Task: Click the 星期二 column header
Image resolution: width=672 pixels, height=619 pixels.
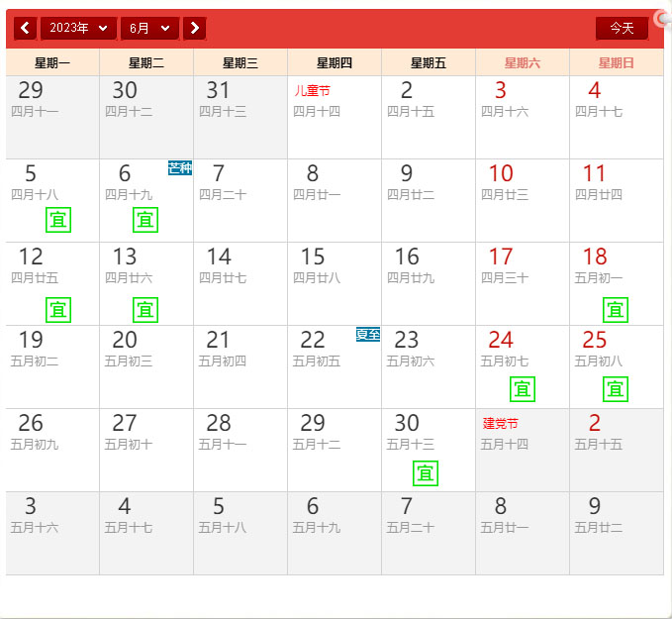Action: tap(146, 63)
